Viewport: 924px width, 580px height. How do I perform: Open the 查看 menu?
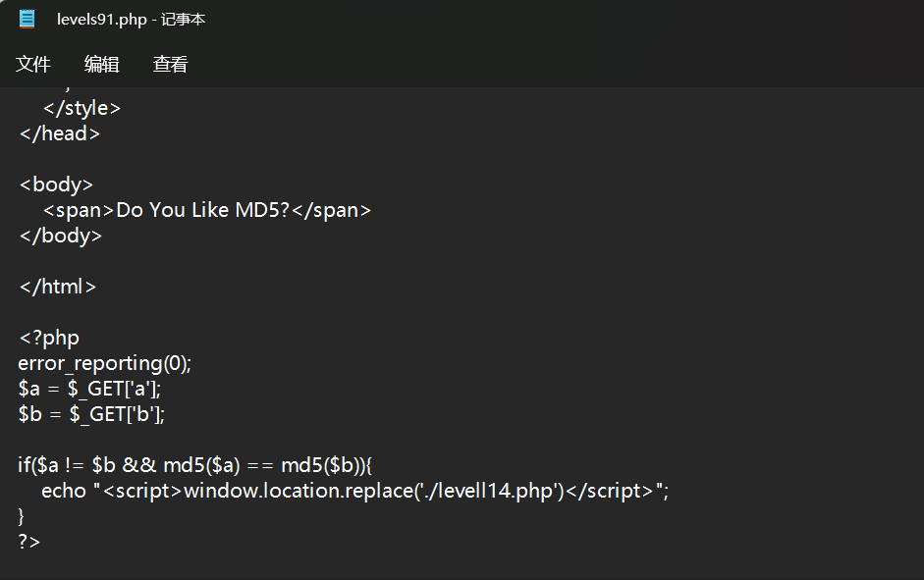pyautogui.click(x=169, y=64)
